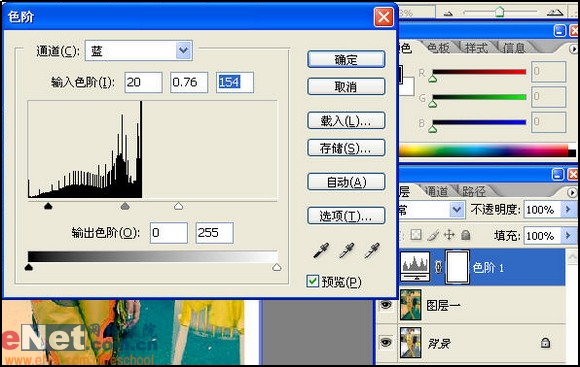Click the input gray midtone slider triangle
The image size is (580, 367).
(x=125, y=206)
